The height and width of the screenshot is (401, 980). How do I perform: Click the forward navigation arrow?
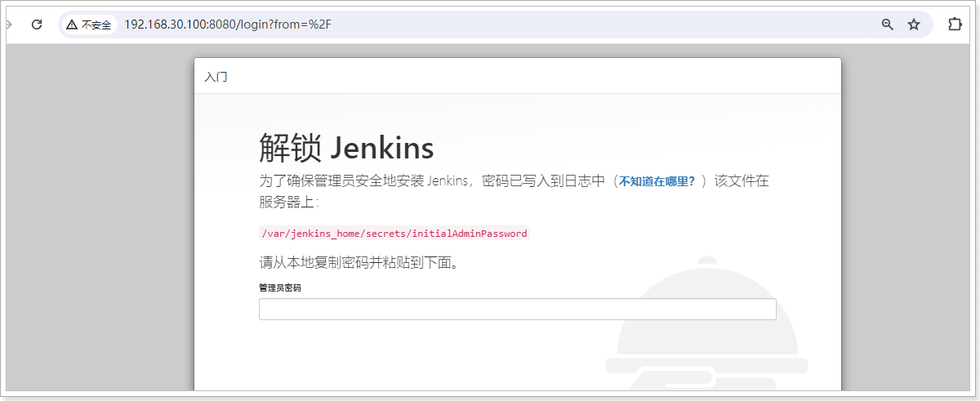click(x=8, y=25)
